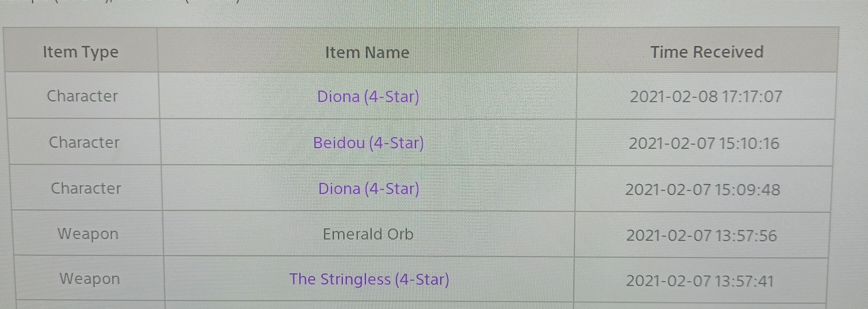Viewport: 868px width, 309px height.
Task: Select the Emerald Orb item name
Action: [368, 234]
